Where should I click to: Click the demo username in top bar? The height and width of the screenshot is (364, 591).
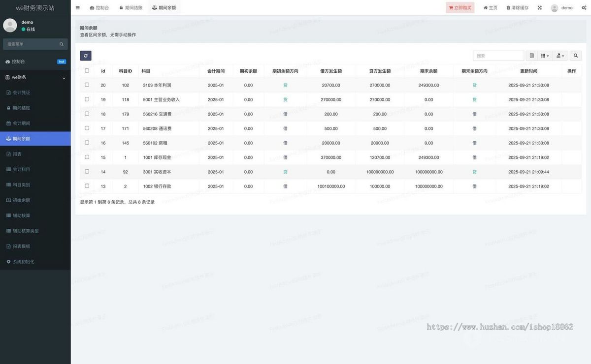(x=567, y=8)
